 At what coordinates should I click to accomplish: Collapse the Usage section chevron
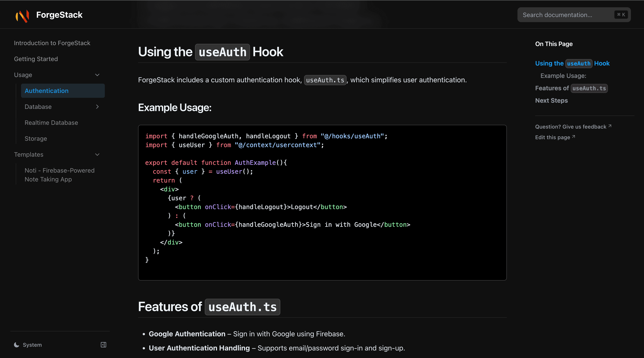tap(97, 75)
